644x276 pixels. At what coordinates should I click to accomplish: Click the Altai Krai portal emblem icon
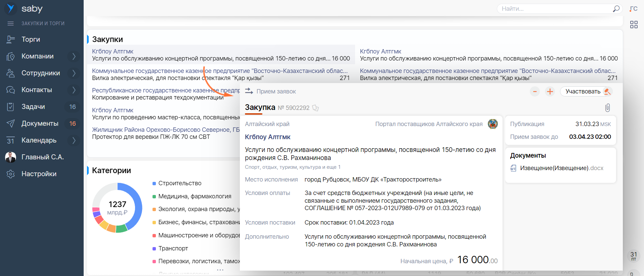[x=492, y=124]
